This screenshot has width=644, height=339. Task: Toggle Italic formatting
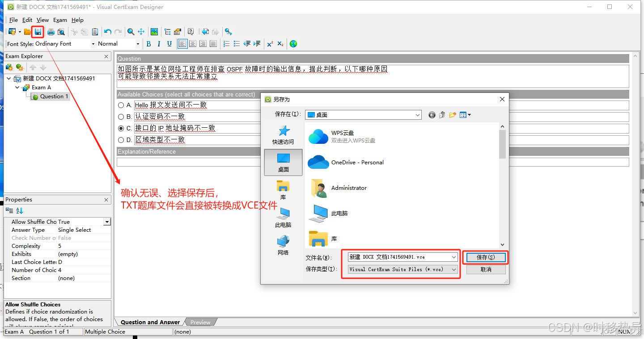[159, 44]
